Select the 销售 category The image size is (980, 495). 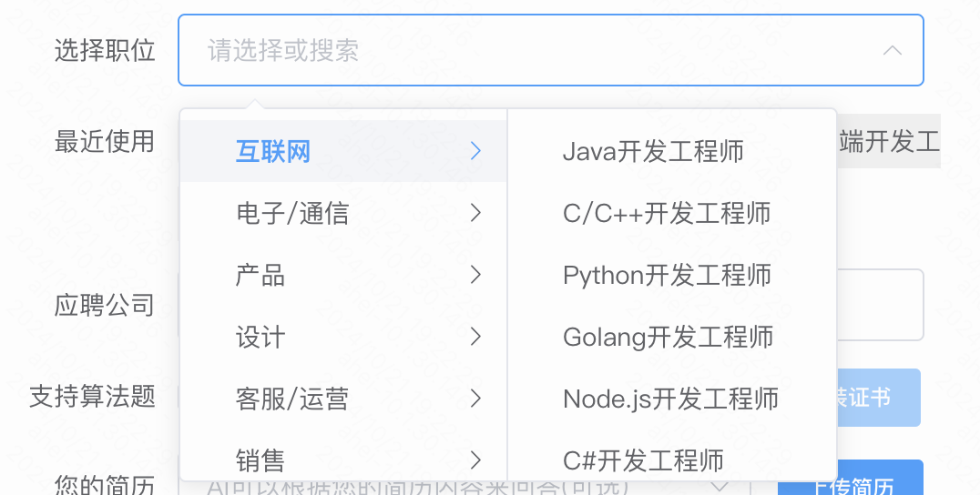(260, 460)
